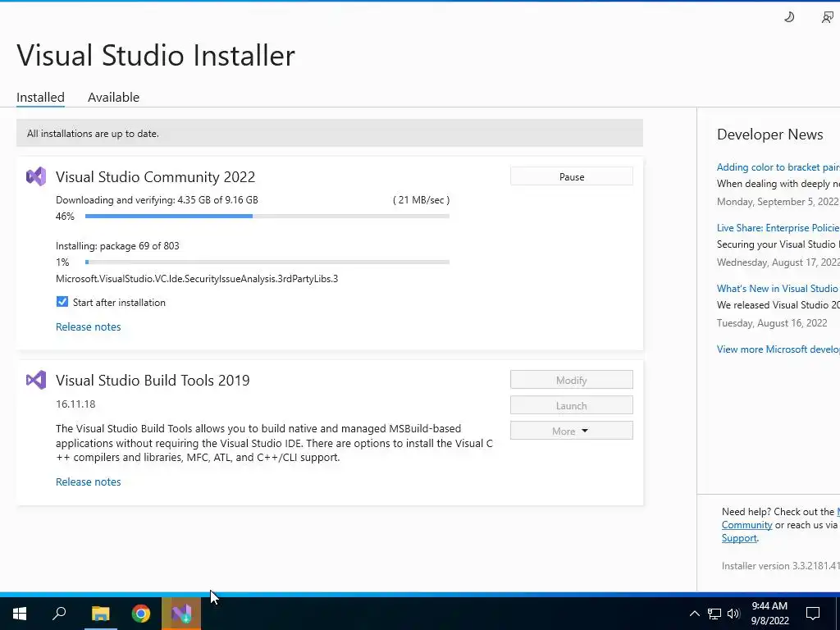This screenshot has height=630, width=840.
Task: Open What's New in Visual Studio article
Action: point(778,288)
